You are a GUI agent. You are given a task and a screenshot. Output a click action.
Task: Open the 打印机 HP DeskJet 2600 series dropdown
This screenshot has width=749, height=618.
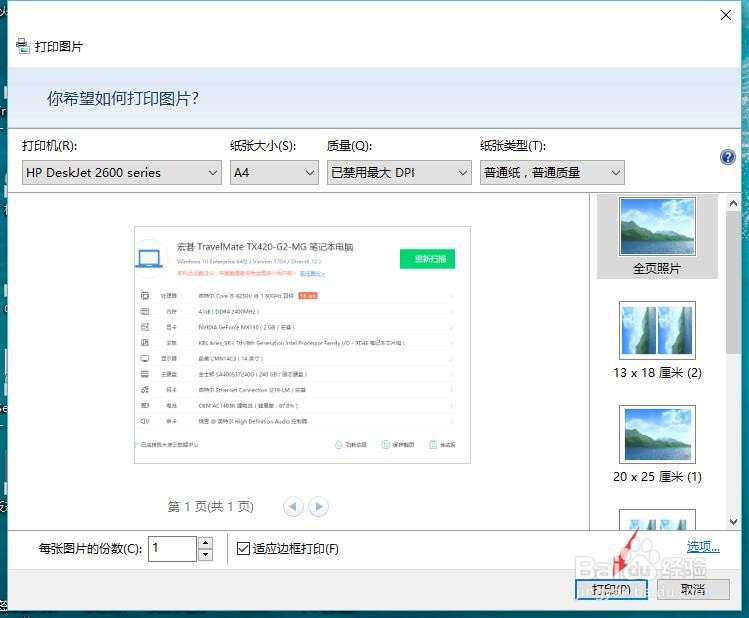click(x=122, y=172)
